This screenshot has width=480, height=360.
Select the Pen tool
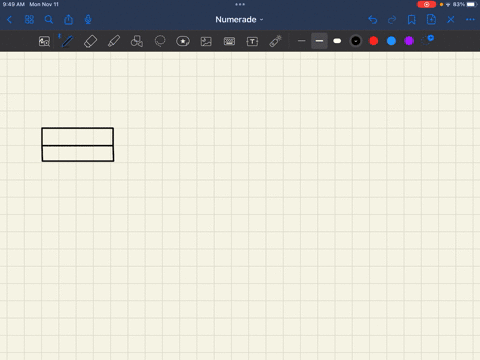(67, 41)
